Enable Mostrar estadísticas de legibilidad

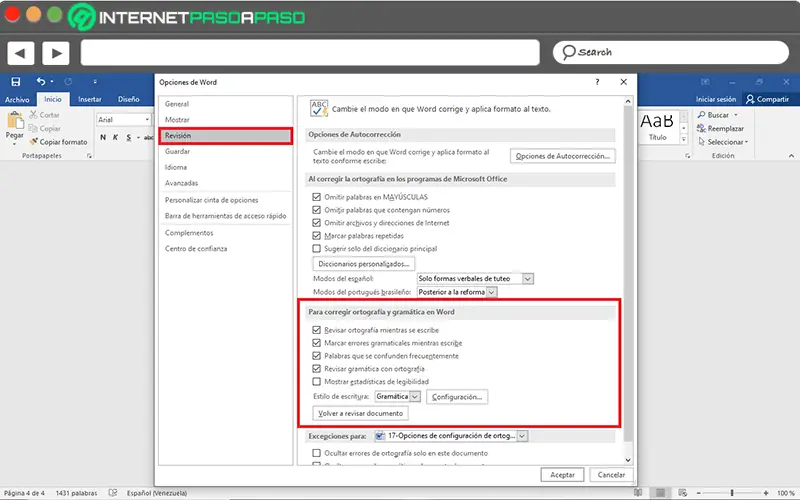(x=316, y=381)
